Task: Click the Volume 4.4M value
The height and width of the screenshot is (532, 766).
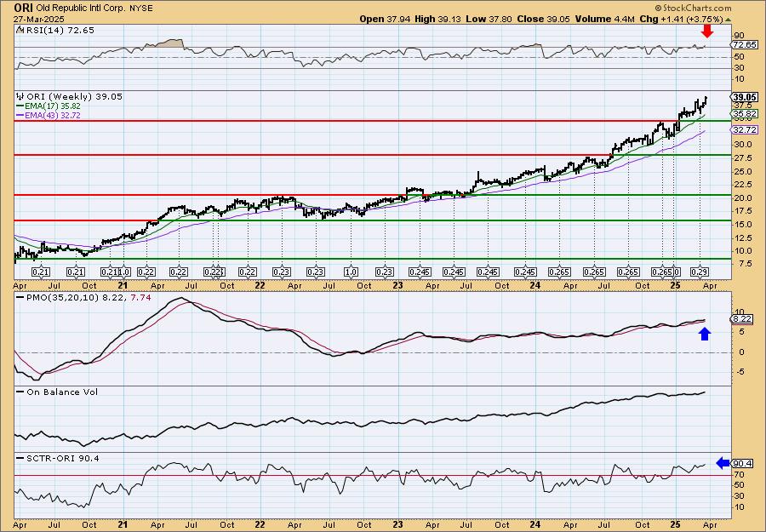Action: point(605,19)
